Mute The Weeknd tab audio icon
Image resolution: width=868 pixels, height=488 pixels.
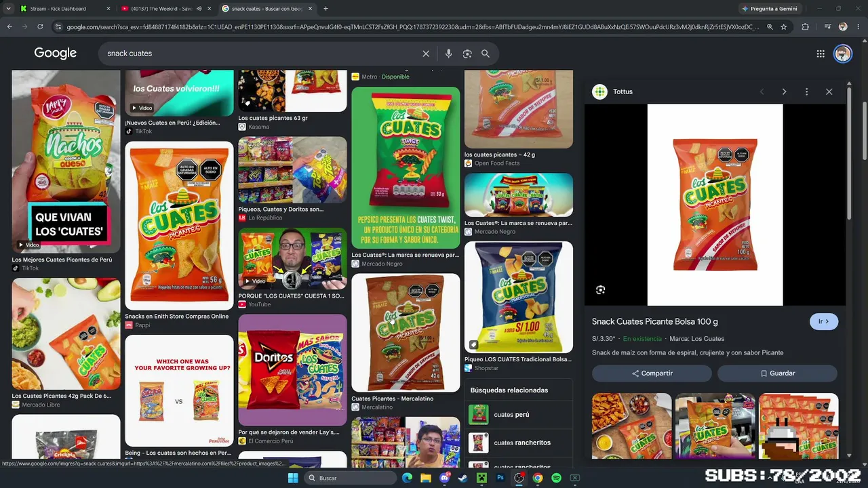tap(199, 9)
